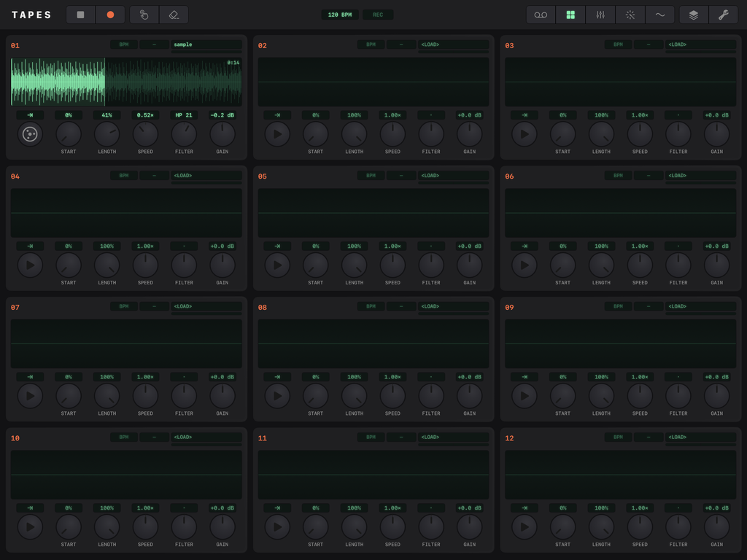Viewport: 747px width, 560px height.
Task: Open the sparkle effects view icon
Action: (x=630, y=15)
